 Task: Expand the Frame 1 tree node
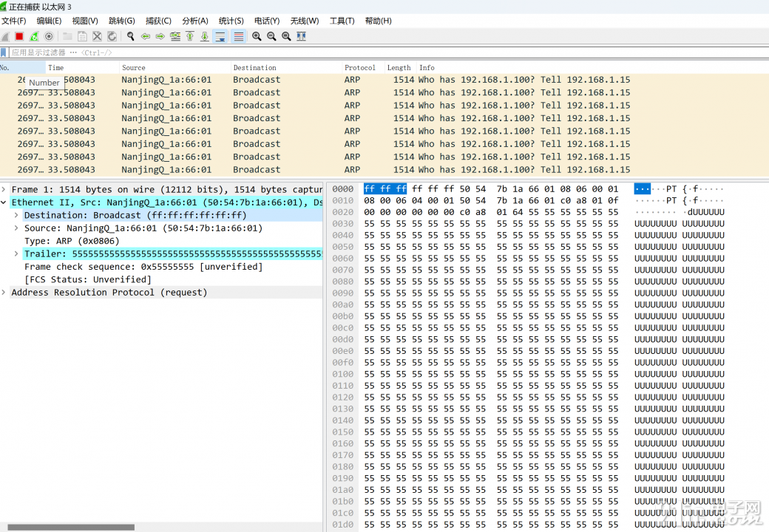coord(4,189)
